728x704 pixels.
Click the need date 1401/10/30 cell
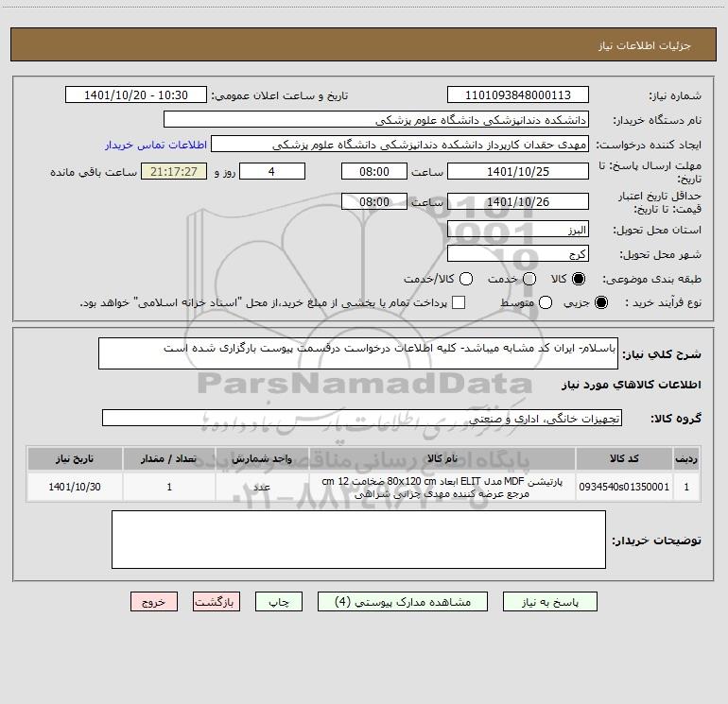[x=75, y=487]
